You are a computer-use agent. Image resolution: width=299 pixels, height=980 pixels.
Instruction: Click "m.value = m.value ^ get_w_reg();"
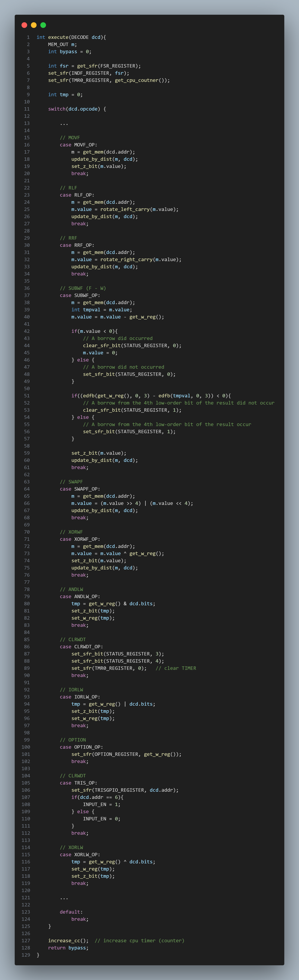(118, 554)
